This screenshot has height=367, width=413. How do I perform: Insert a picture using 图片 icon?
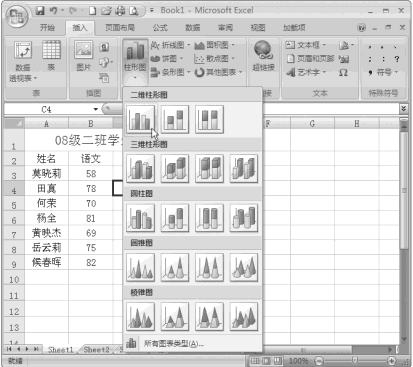pyautogui.click(x=83, y=56)
